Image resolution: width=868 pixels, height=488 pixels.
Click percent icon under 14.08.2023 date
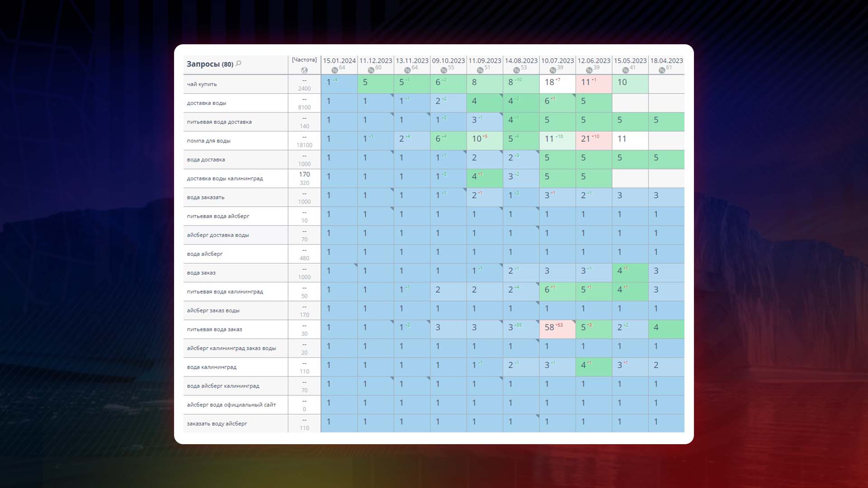point(516,70)
